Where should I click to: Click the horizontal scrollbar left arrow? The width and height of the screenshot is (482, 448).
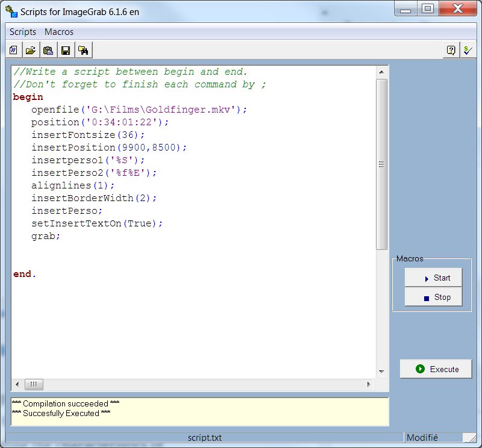point(17,384)
